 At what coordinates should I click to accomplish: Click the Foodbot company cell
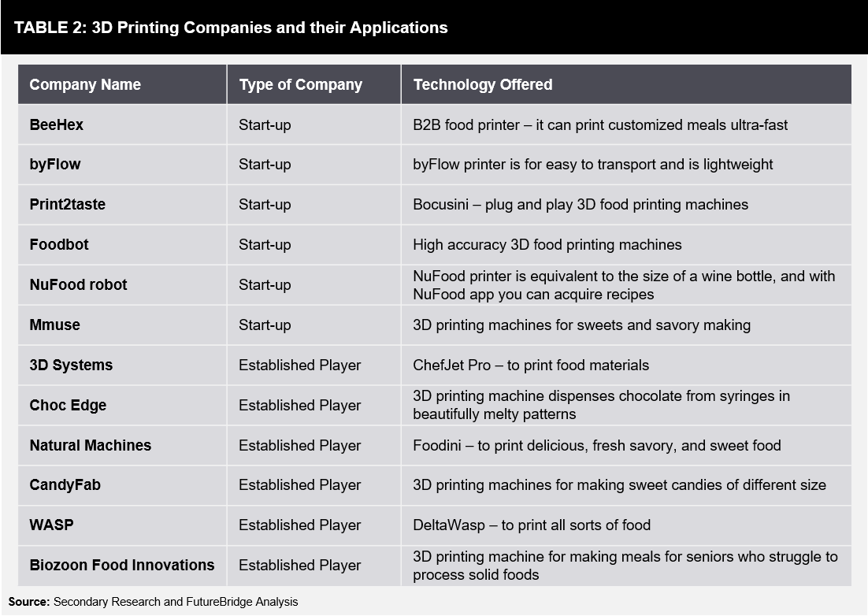coord(122,245)
